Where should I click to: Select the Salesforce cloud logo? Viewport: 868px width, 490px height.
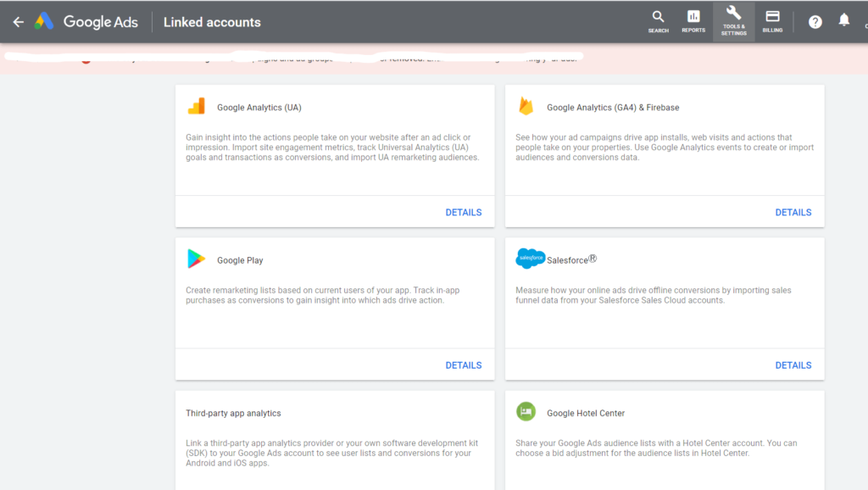click(x=530, y=259)
